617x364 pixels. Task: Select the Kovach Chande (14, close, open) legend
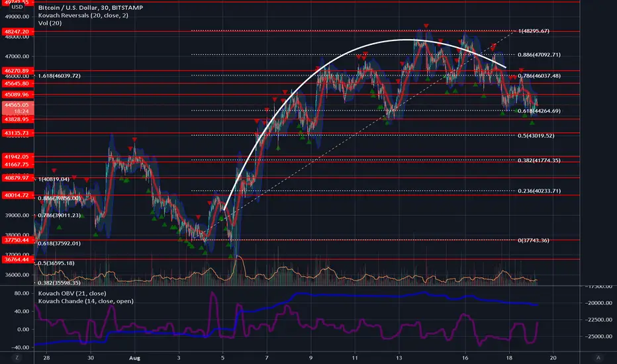click(x=86, y=301)
